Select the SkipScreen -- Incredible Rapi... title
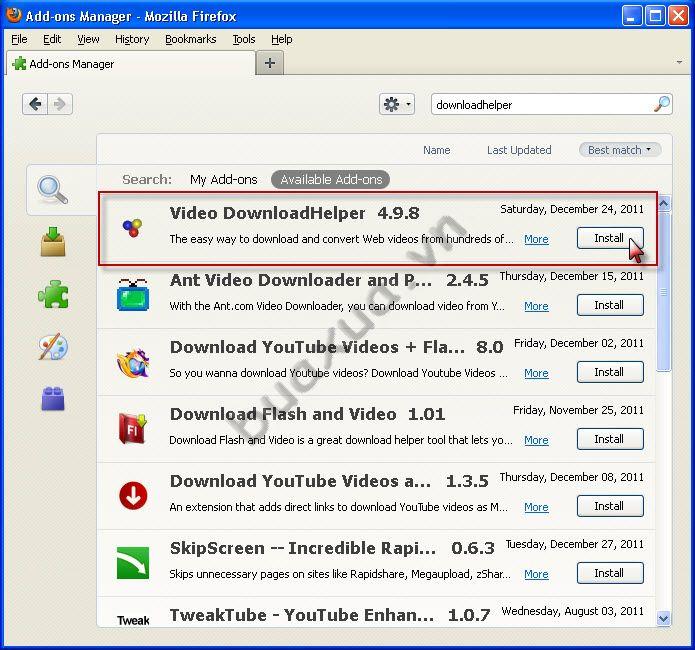The image size is (695, 650). [303, 548]
